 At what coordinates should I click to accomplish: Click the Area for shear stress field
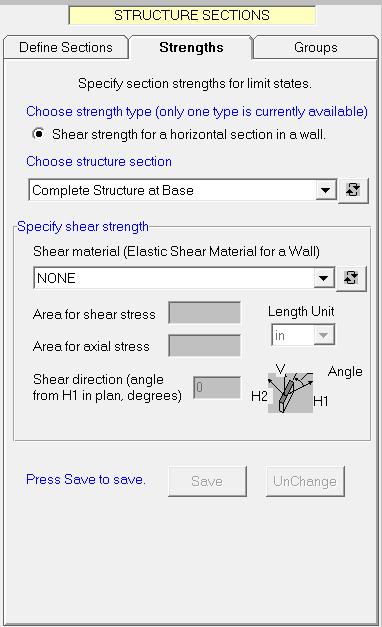coord(204,313)
